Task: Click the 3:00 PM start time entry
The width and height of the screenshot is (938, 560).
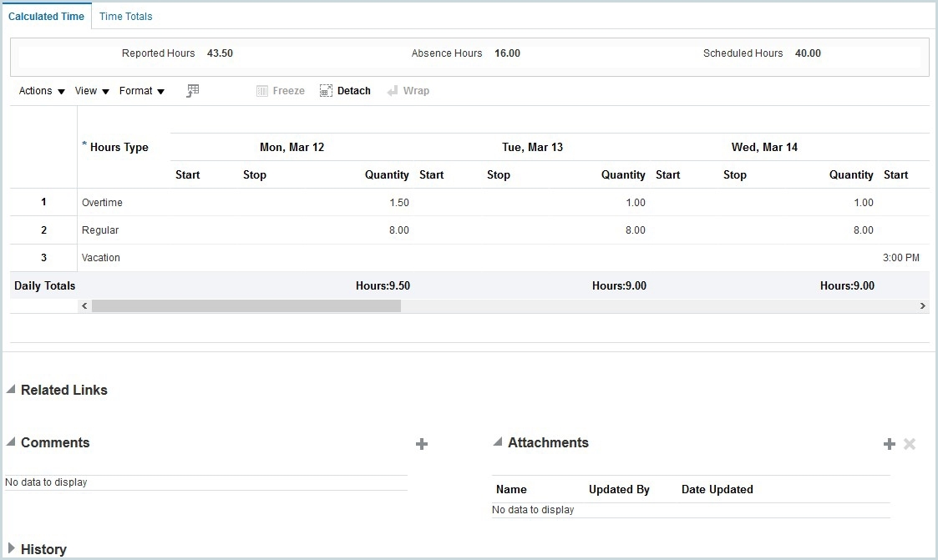Action: point(900,257)
